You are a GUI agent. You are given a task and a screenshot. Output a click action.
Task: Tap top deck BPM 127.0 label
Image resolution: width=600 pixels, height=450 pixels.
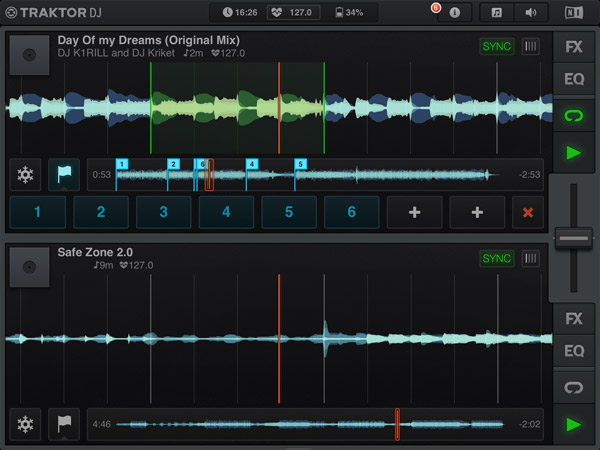point(228,53)
